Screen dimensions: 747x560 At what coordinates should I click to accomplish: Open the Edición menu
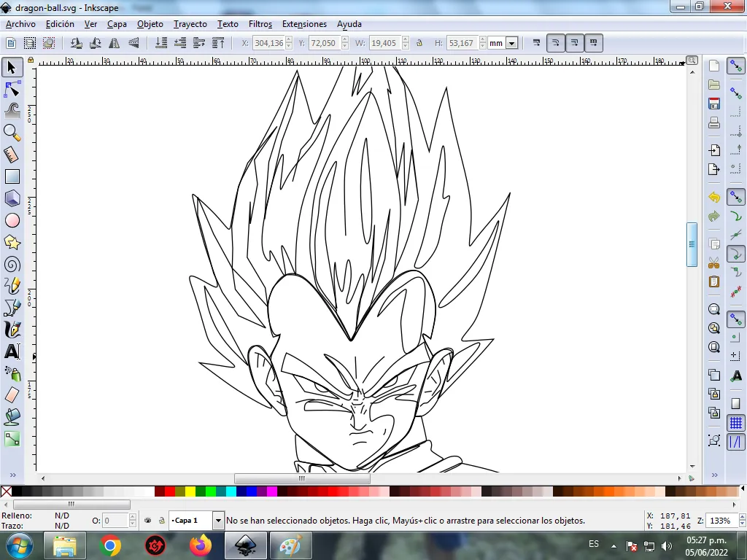click(x=60, y=24)
